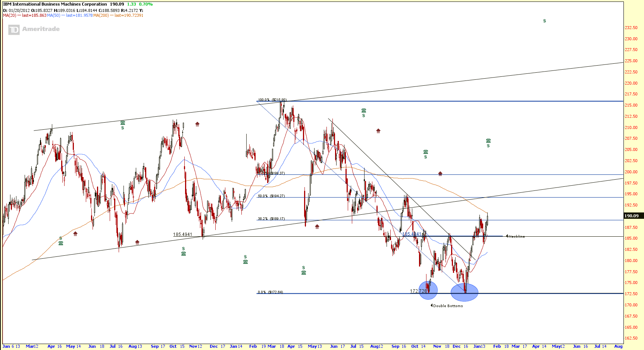Click the 232.50 price axis label
The width and height of the screenshot is (644, 350).
point(631,28)
